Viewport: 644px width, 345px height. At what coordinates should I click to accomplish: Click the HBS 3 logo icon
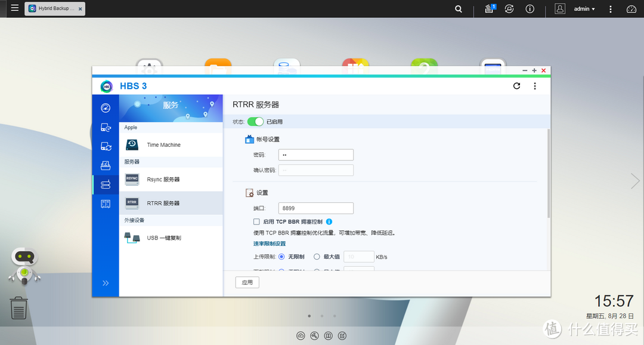(x=106, y=86)
